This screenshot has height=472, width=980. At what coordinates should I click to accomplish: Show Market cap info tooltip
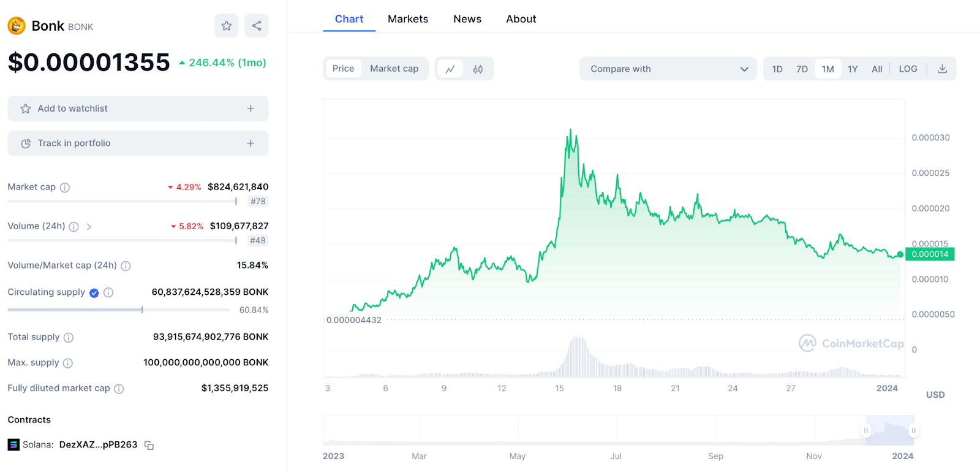tap(65, 188)
